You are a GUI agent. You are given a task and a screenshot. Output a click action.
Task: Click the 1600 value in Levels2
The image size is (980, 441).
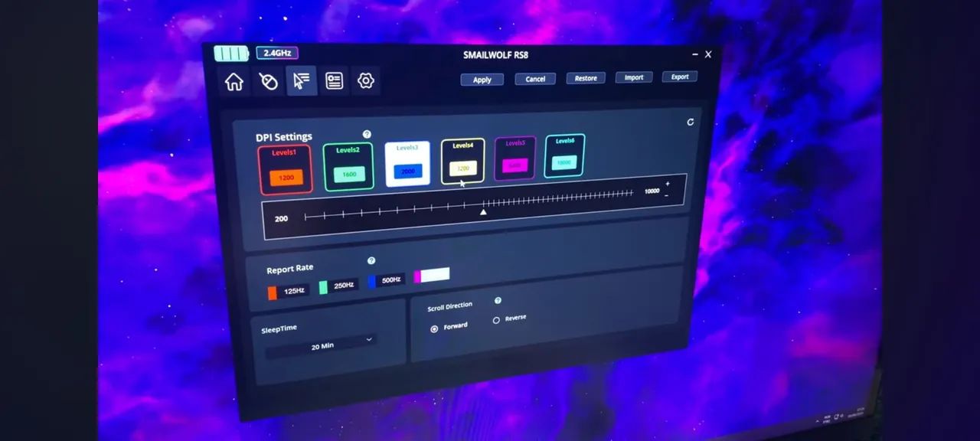click(x=349, y=174)
